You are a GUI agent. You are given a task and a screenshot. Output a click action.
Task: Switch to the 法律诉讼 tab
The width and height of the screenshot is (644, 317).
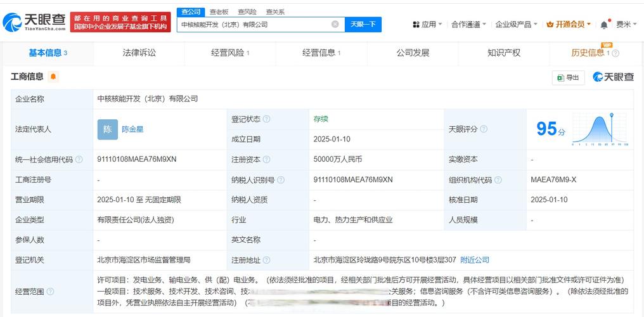click(x=139, y=53)
